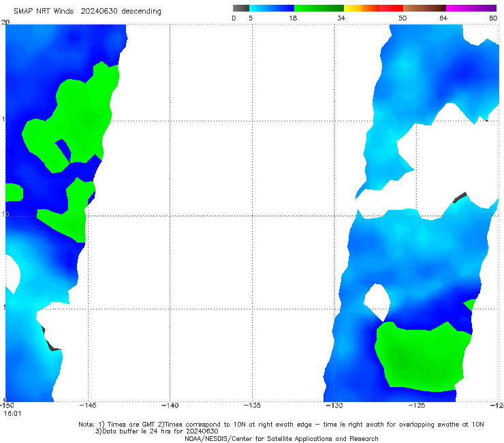504x443 pixels.
Task: Pick the brown 50–64 color bar segment
Action: pos(424,8)
